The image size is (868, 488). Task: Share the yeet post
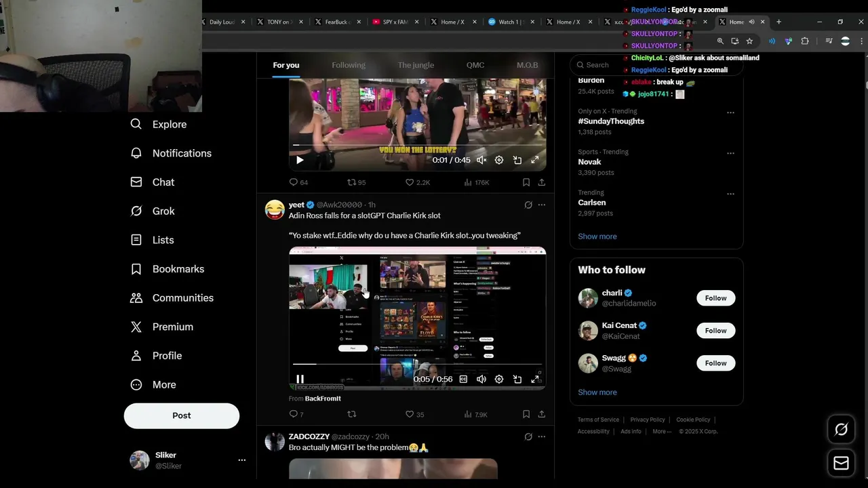click(542, 414)
